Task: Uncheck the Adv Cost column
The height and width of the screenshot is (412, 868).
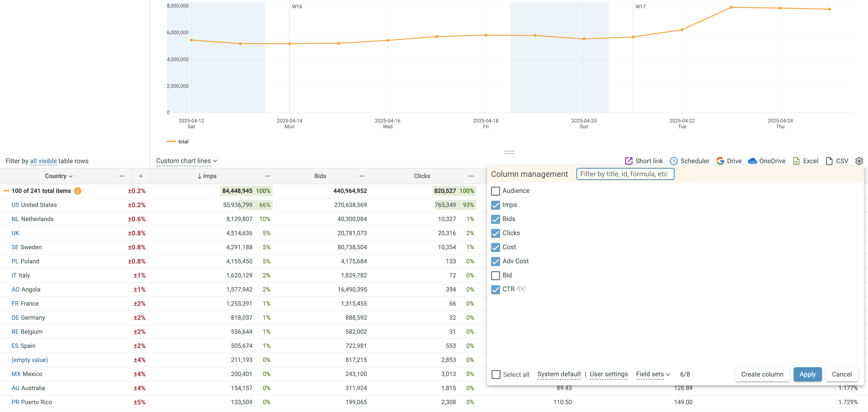Action: click(x=495, y=261)
